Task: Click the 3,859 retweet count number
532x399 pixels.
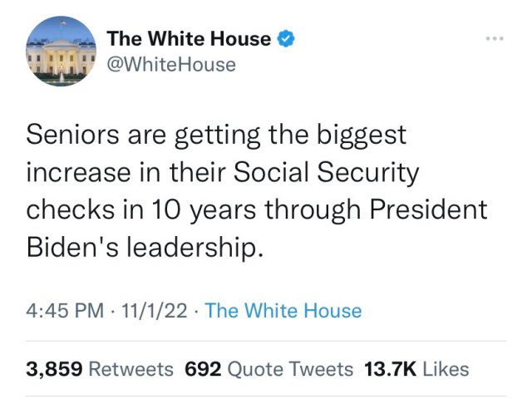Action: click(x=55, y=369)
